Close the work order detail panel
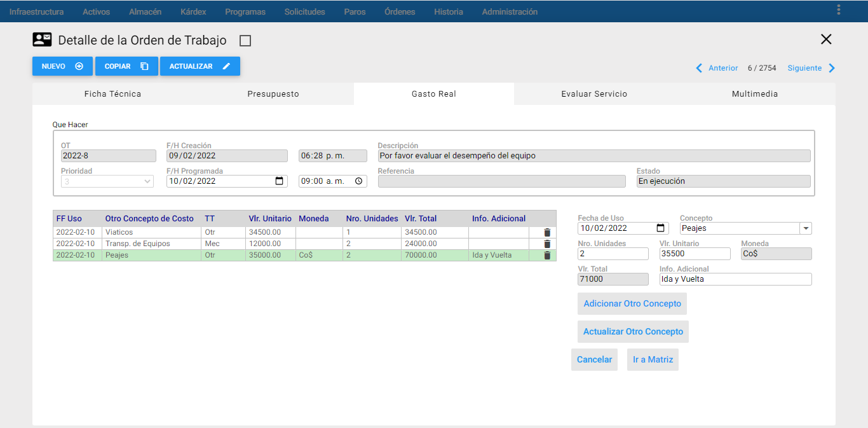 [826, 39]
